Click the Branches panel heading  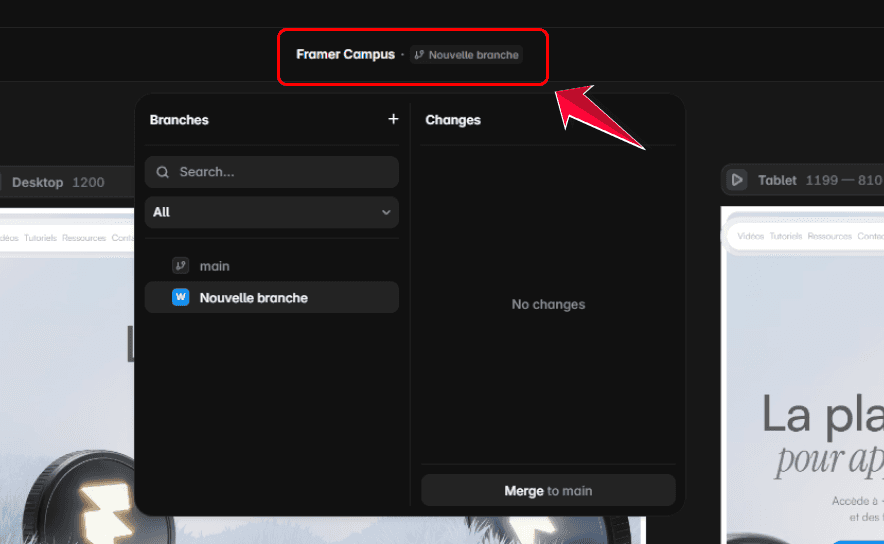[x=179, y=120]
